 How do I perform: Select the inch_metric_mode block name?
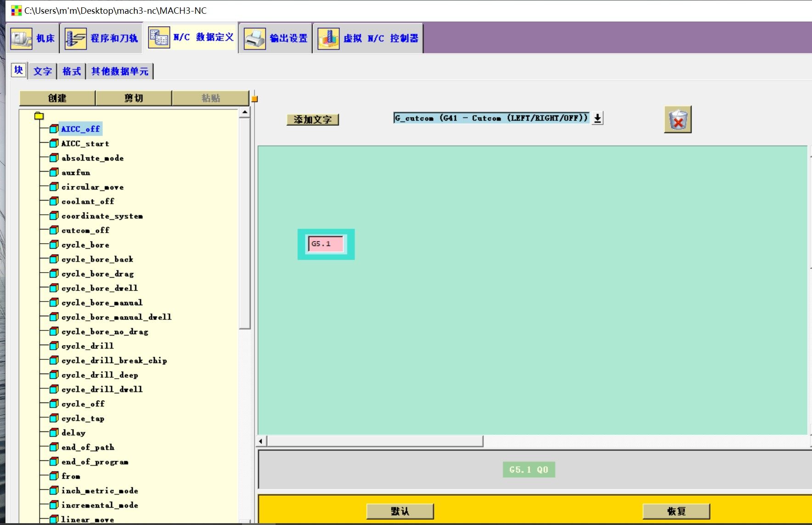pyautogui.click(x=100, y=491)
